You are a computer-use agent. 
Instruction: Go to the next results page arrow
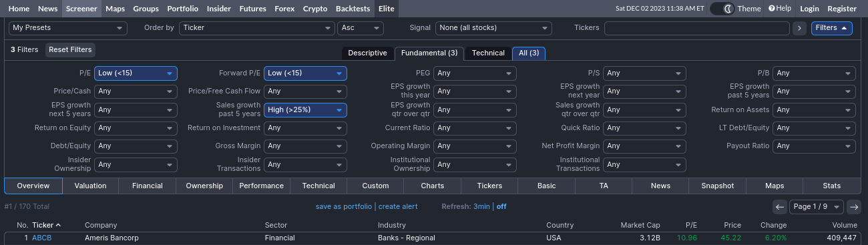(x=854, y=207)
